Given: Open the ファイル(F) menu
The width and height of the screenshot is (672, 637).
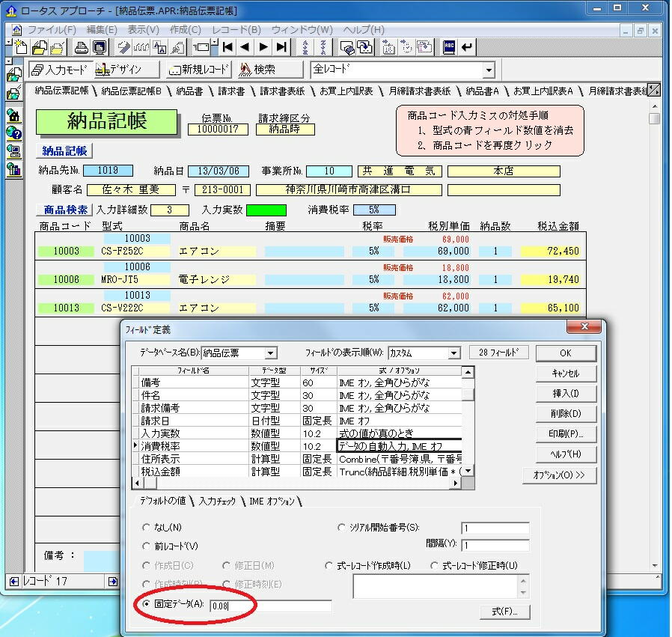Looking at the screenshot, I should click(52, 30).
